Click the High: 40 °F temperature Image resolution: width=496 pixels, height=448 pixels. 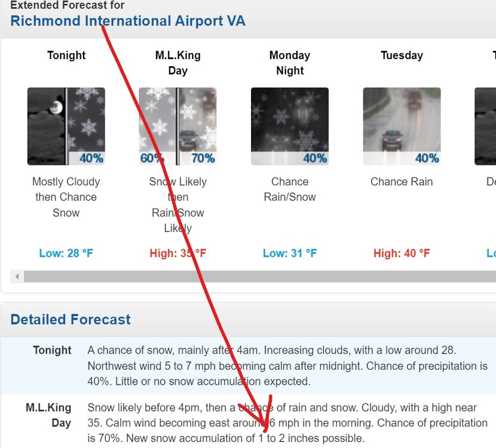pos(402,253)
